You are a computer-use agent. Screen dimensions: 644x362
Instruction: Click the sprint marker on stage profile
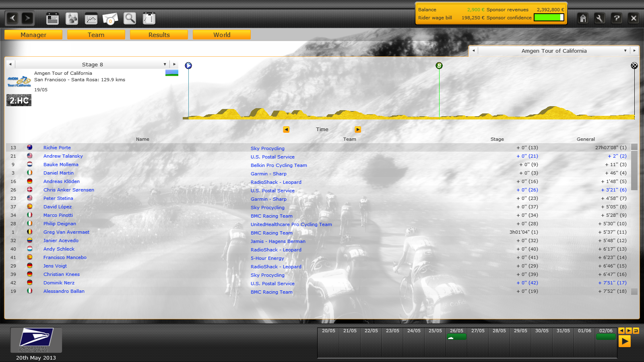tap(439, 66)
